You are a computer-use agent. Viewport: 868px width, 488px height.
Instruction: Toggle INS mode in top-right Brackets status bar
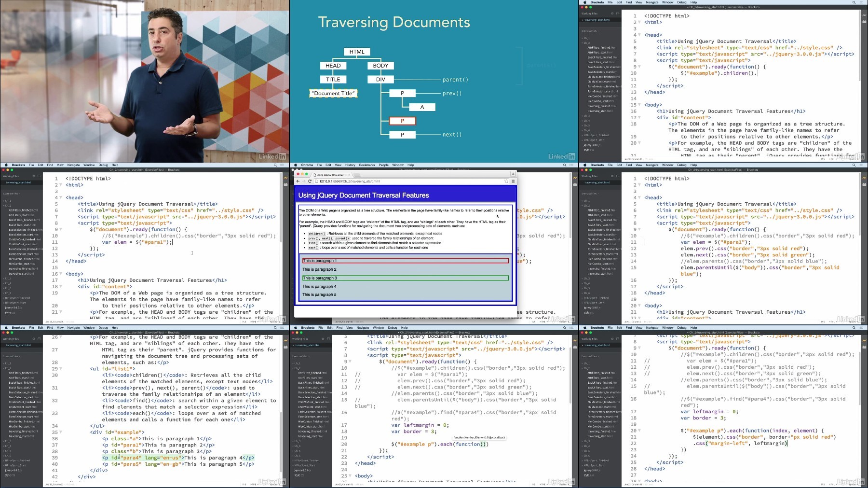(823, 159)
